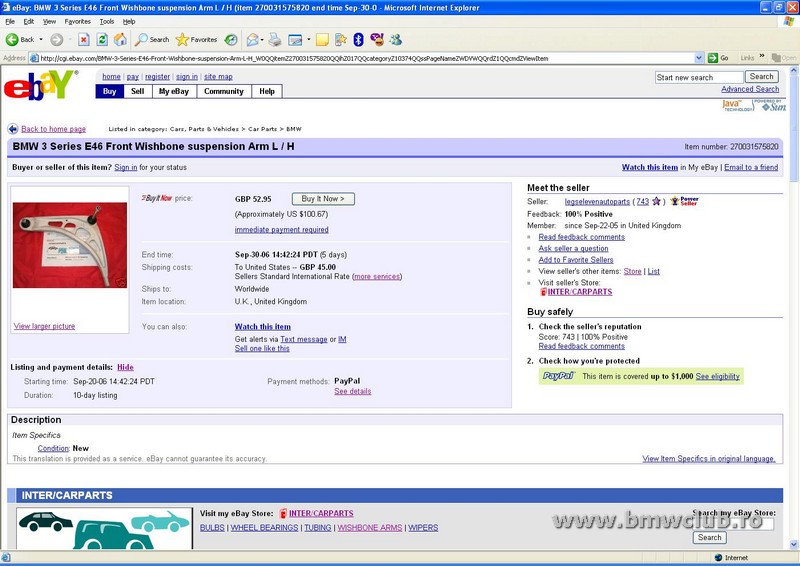This screenshot has height=566, width=800.
Task: Open the Search magnifier in IE toolbar
Action: [152, 39]
